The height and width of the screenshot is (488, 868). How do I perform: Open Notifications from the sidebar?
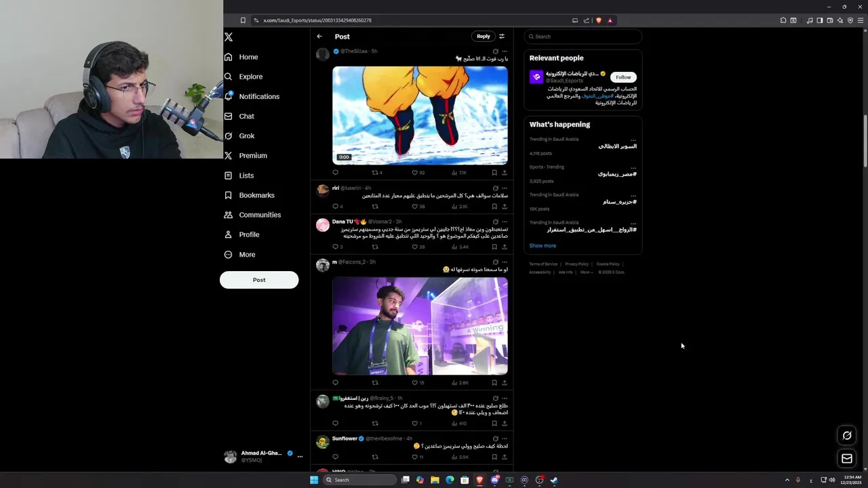252,96
